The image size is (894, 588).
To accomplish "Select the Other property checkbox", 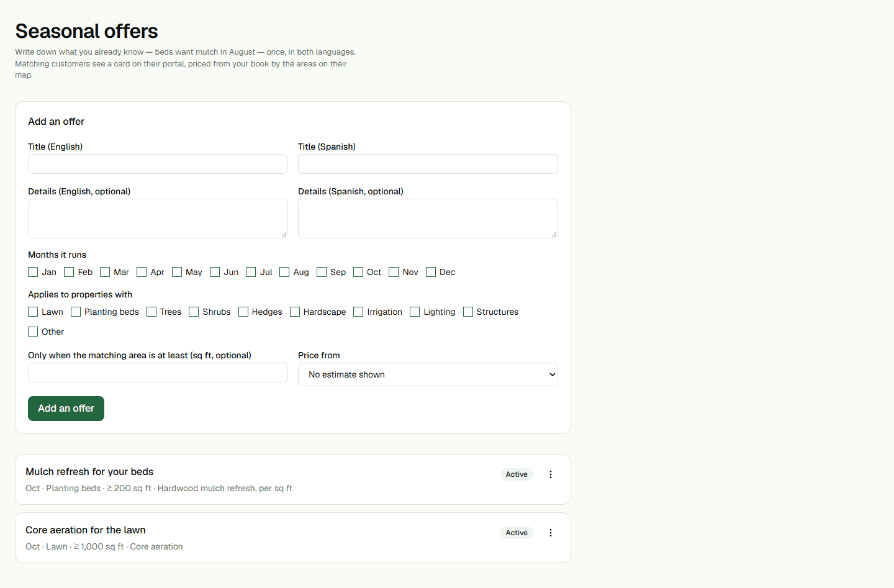I will point(33,332).
